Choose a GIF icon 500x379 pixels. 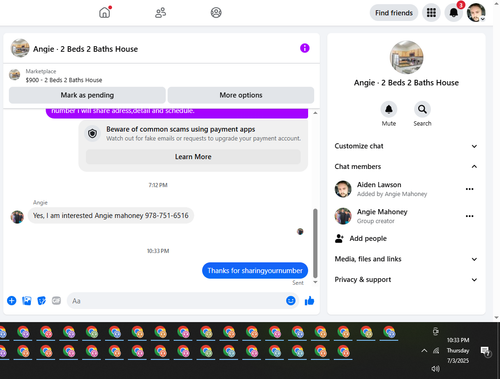click(x=56, y=301)
